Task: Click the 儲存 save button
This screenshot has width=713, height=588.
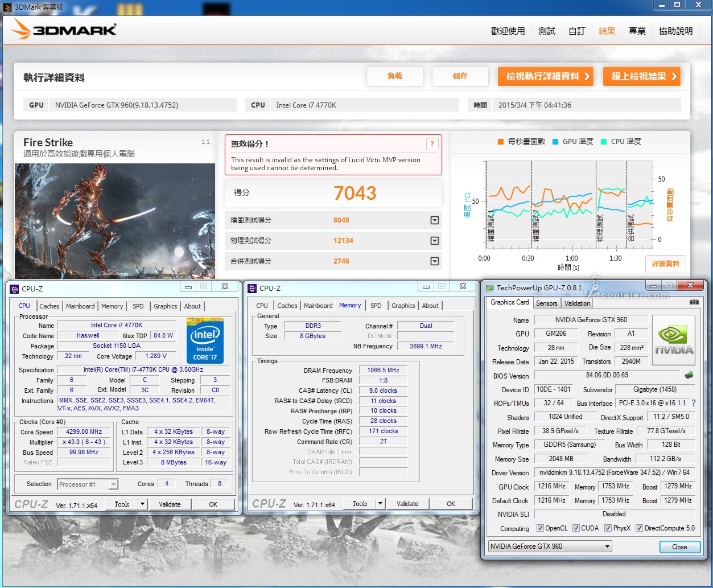Action: point(460,76)
